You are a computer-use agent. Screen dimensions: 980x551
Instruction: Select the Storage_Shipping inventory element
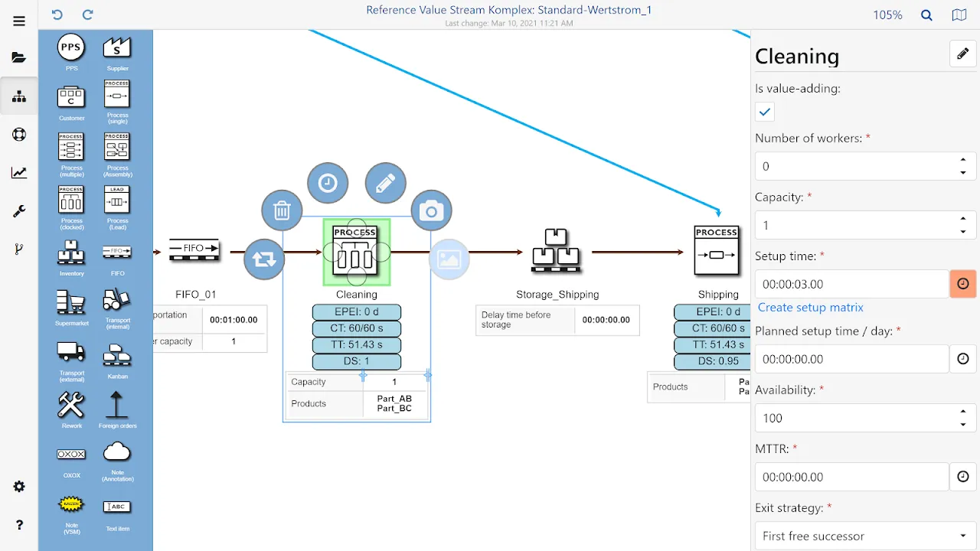(x=557, y=251)
